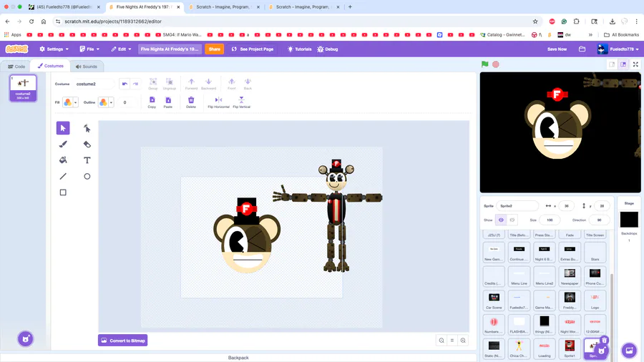
Task: Open the Outline color dropdown
Action: [x=111, y=102]
